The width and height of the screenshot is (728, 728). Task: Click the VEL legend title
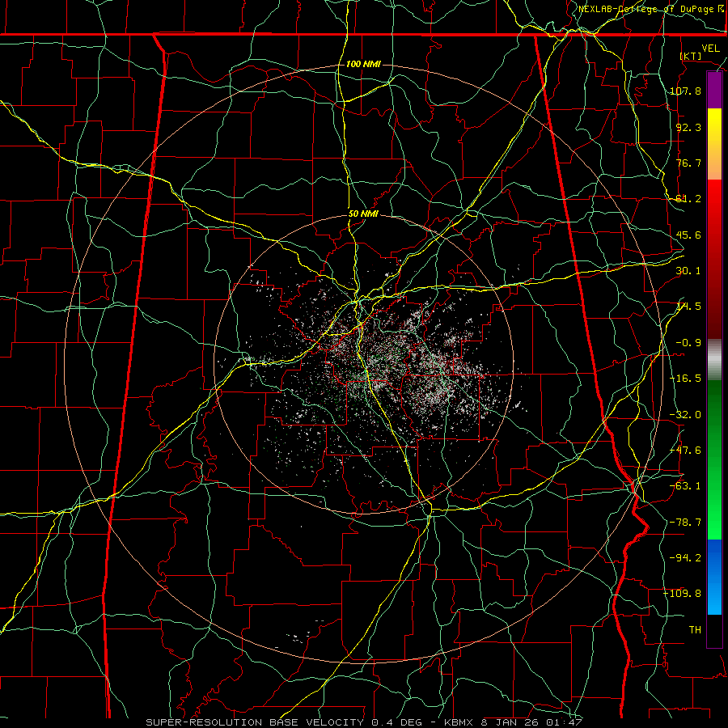[710, 49]
